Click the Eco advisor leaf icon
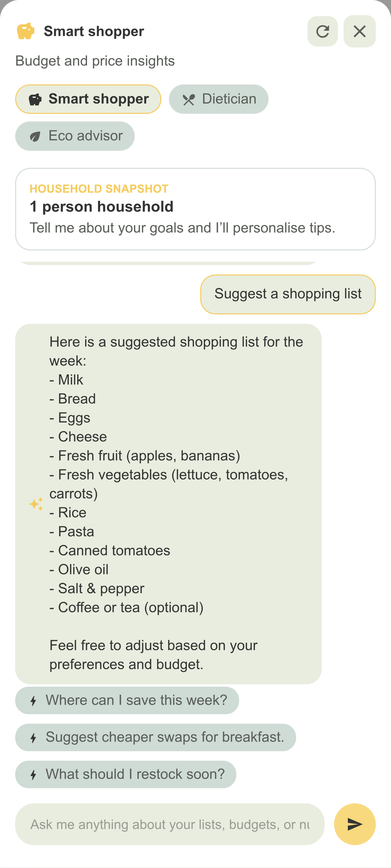 [x=35, y=137]
